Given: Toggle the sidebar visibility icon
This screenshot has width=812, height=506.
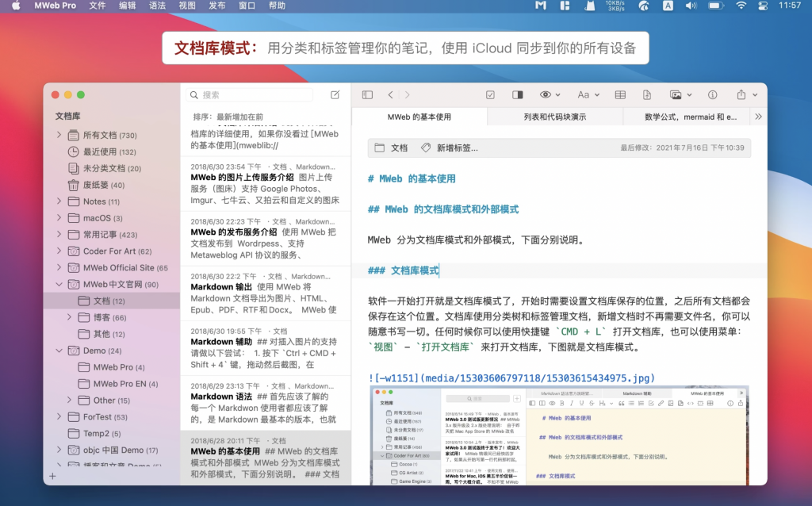Looking at the screenshot, I should point(367,94).
